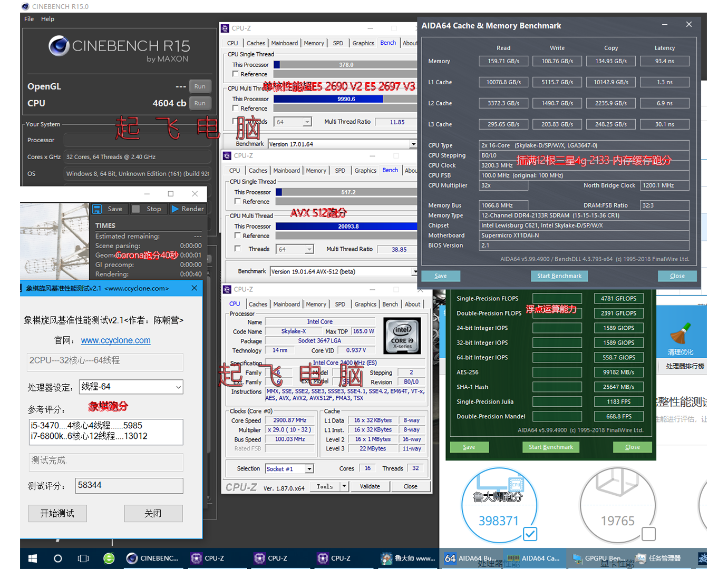Click the 测试评分 field showing 58344
This screenshot has height=569, width=728.
pyautogui.click(x=130, y=486)
